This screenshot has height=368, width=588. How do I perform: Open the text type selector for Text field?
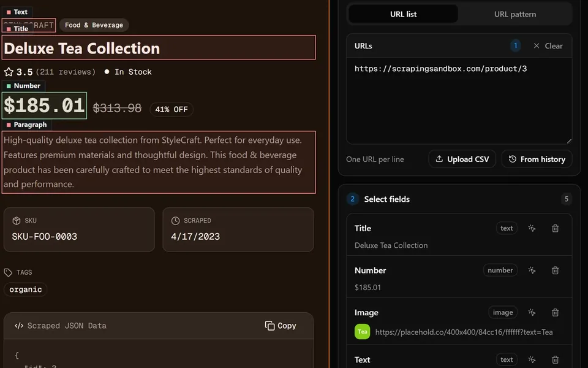(x=507, y=359)
